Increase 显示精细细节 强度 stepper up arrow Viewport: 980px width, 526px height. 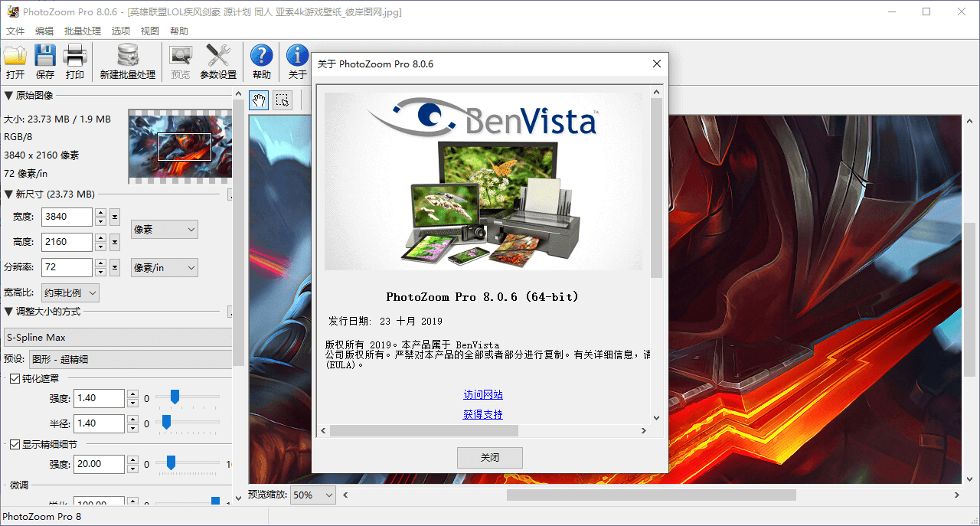coord(132,459)
